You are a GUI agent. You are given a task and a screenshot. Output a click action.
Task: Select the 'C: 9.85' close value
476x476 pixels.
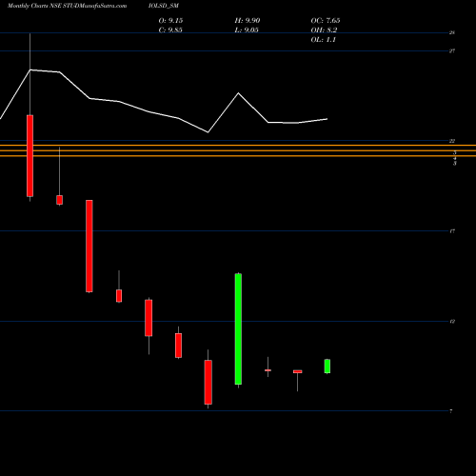(170, 30)
